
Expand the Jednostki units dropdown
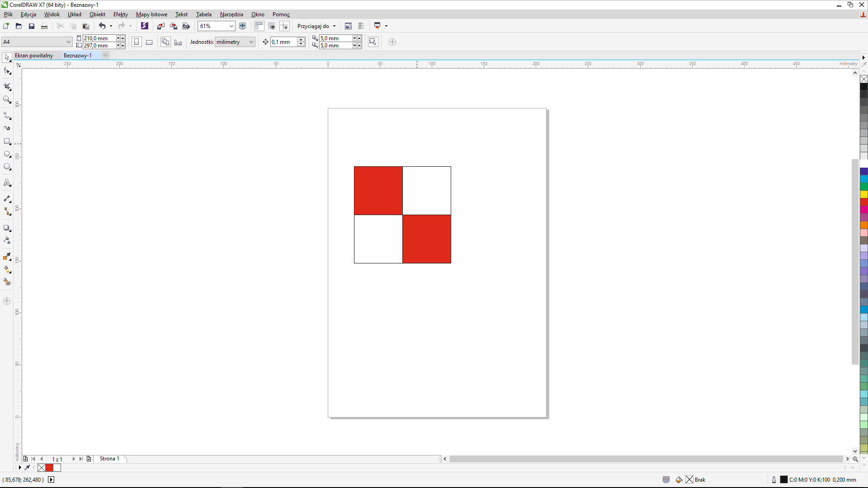[251, 42]
